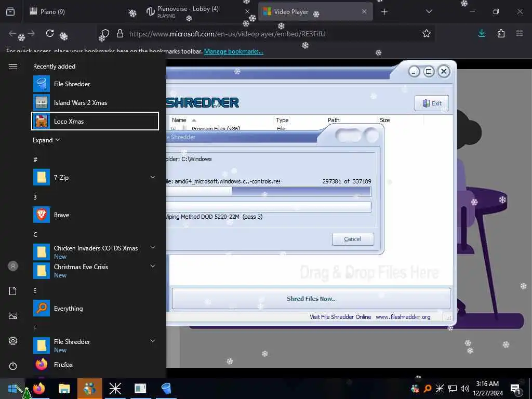Sort by Size column header
The height and width of the screenshot is (399, 532).
[401, 120]
